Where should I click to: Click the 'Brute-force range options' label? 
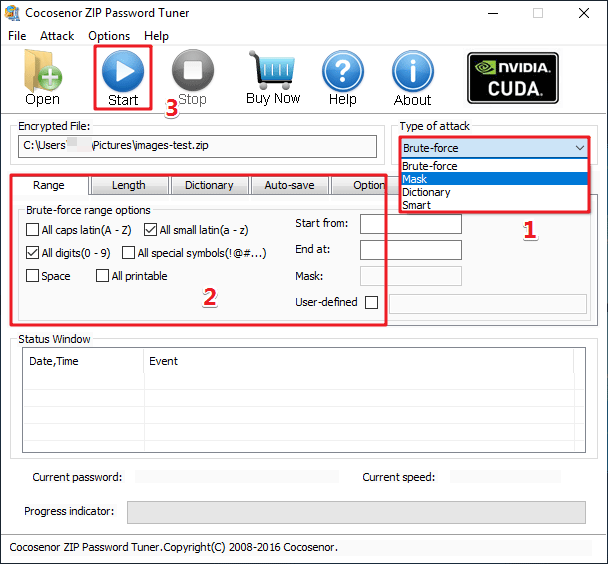pyautogui.click(x=88, y=210)
